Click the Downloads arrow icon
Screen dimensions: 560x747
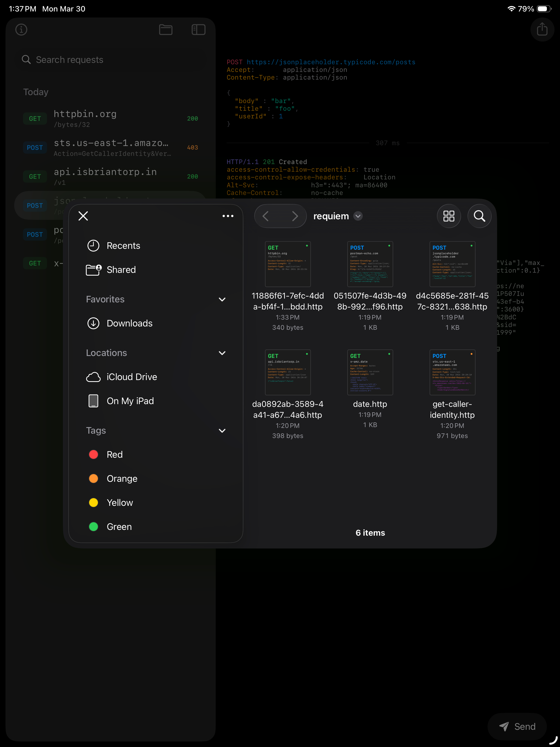[93, 323]
